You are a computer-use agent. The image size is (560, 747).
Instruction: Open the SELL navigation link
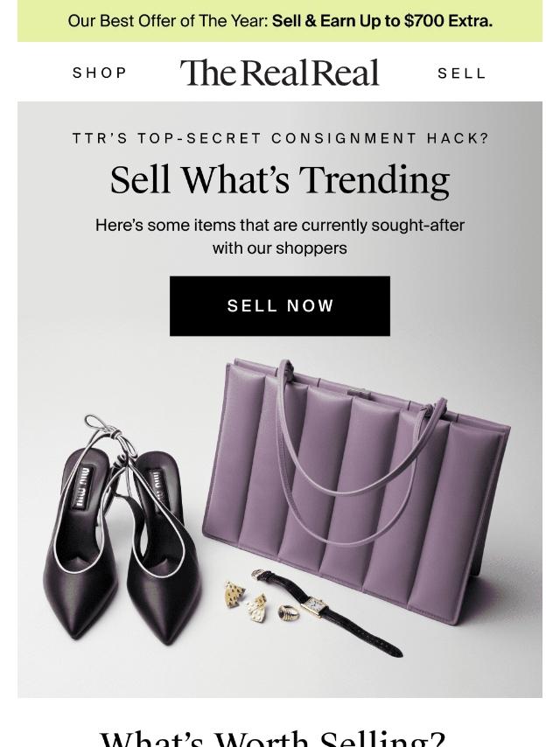coord(462,73)
